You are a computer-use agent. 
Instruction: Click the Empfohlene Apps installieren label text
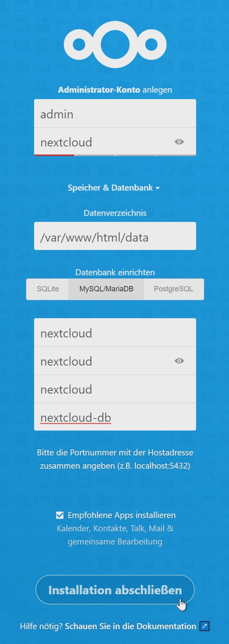pyautogui.click(x=122, y=515)
